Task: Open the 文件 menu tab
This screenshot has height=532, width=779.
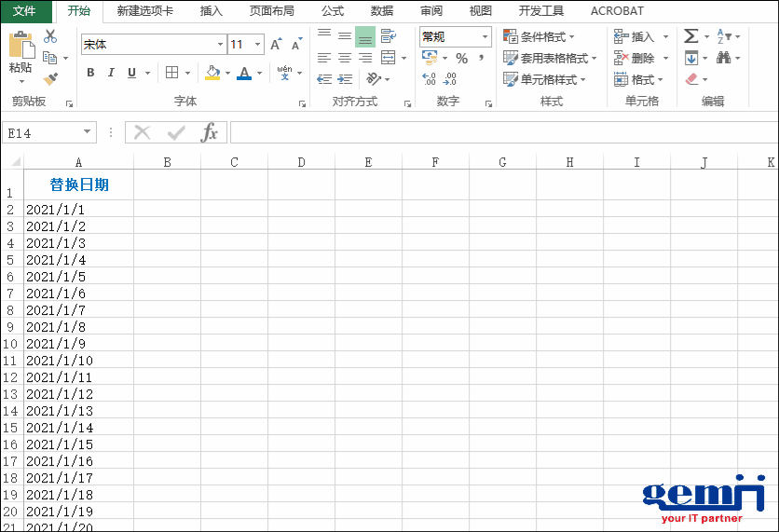Action: coord(25,11)
